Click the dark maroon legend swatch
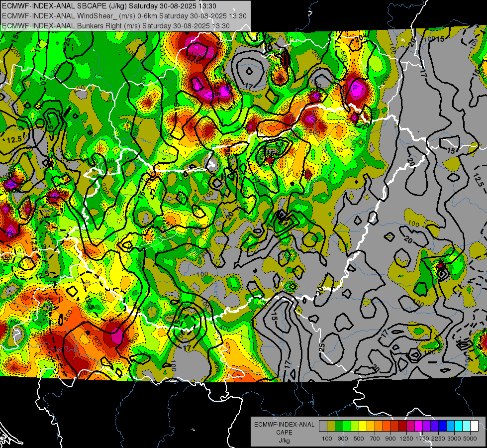This screenshot has height=448, width=487. pos(403,426)
